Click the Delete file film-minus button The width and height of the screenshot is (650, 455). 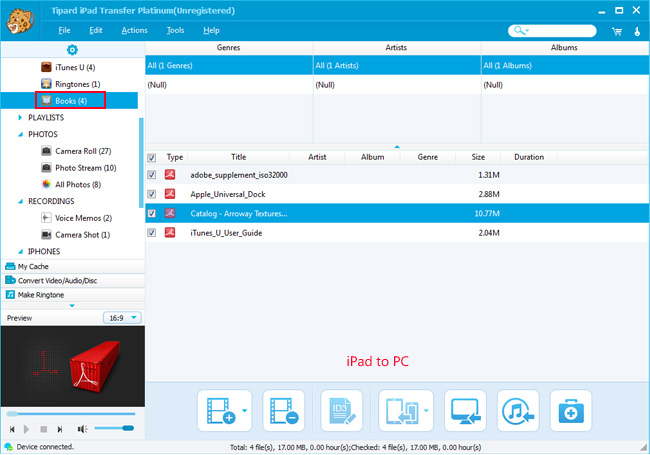(x=284, y=411)
